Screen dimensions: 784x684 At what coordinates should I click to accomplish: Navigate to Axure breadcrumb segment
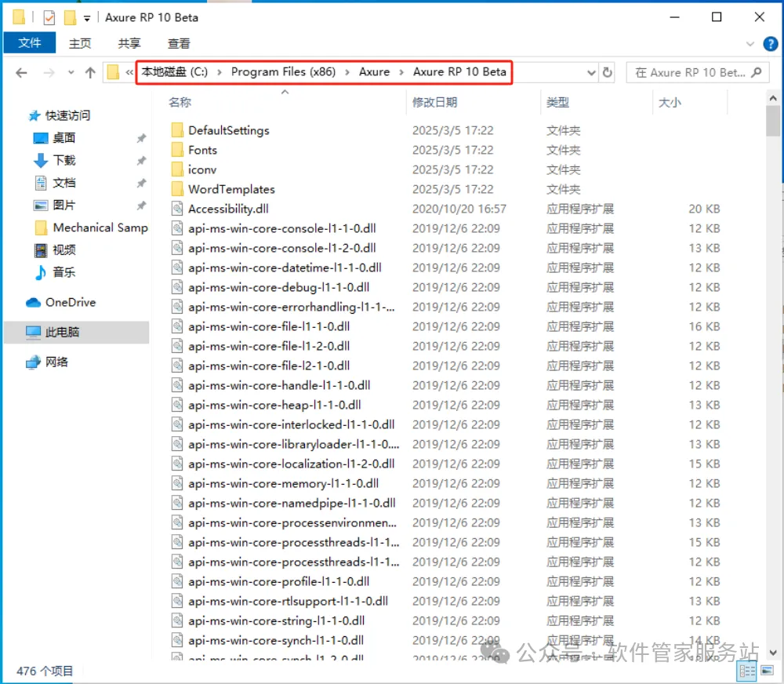(374, 72)
